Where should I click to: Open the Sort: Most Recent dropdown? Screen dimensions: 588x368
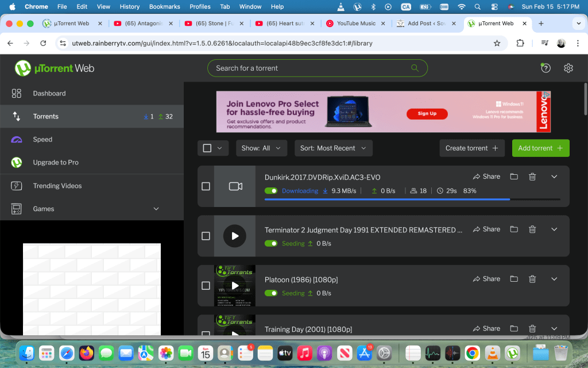333,148
